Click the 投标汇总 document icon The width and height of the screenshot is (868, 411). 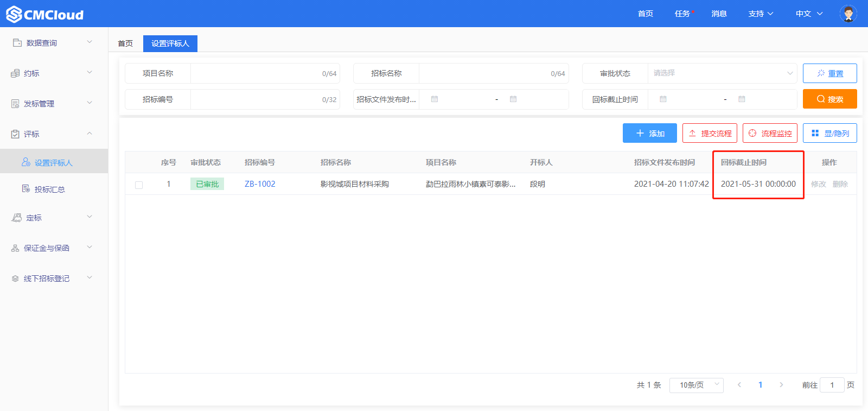tap(26, 189)
